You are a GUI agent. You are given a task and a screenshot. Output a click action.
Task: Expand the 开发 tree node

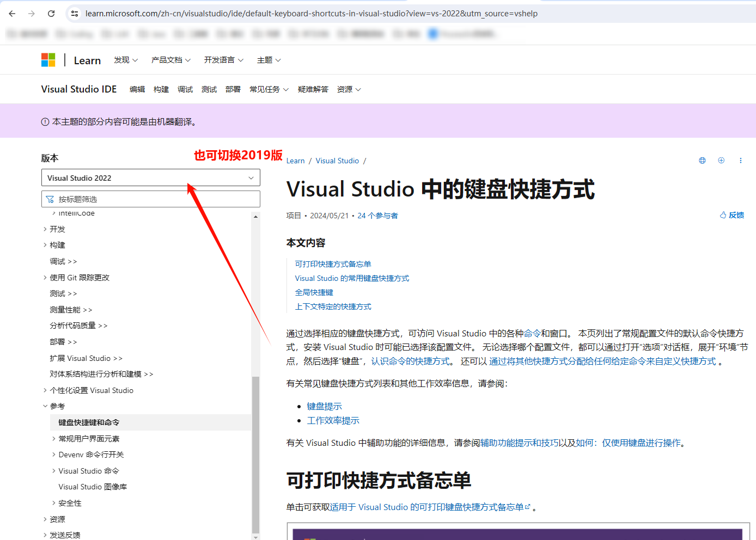(x=45, y=229)
